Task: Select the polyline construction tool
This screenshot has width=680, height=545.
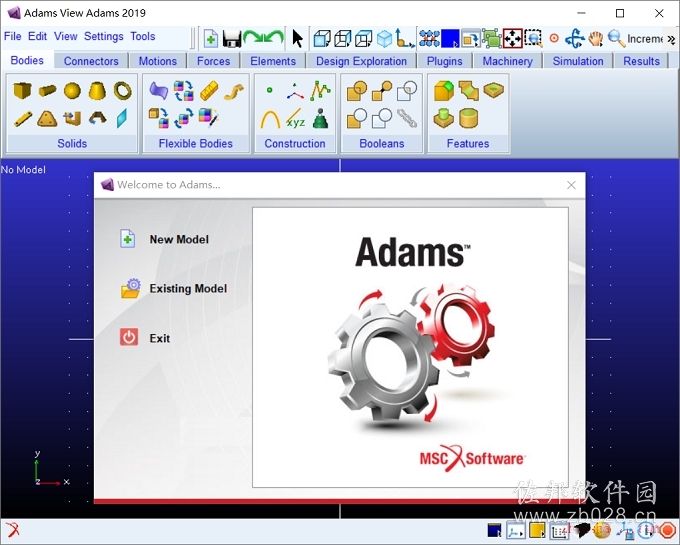Action: click(320, 91)
